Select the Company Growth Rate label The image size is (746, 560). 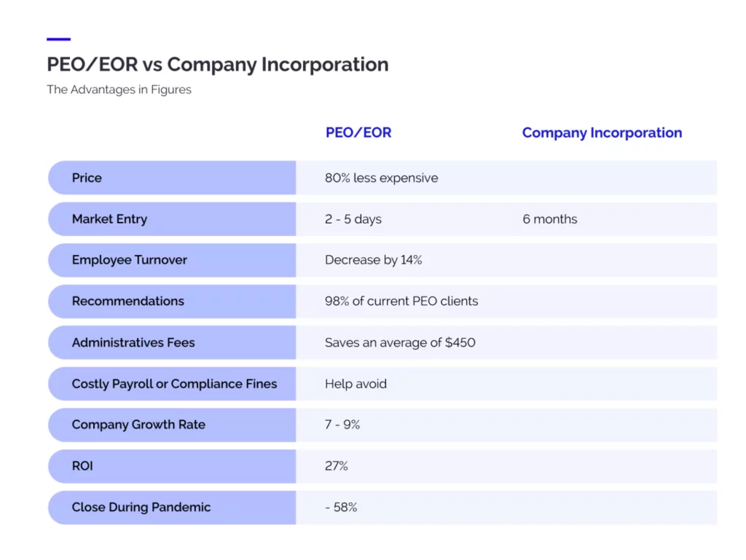tap(138, 425)
